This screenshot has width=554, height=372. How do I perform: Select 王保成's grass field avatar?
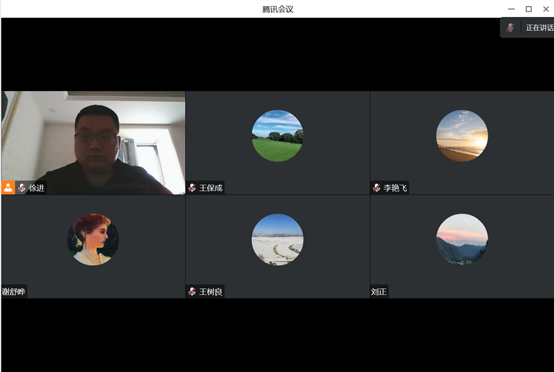click(277, 136)
